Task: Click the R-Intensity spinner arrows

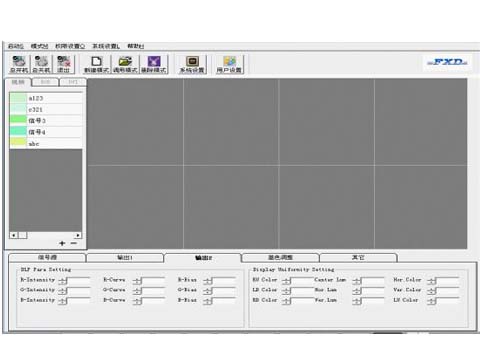Action: (63, 281)
